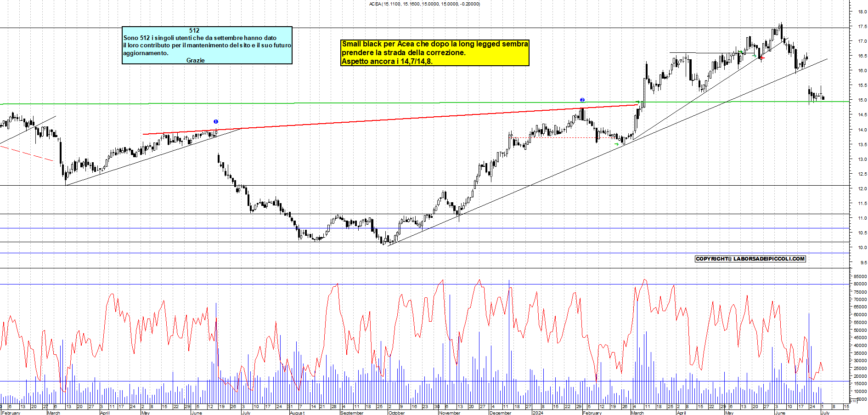The image size is (868, 415).
Task: Click the ACEA chart title with price values
Action: 424,4
